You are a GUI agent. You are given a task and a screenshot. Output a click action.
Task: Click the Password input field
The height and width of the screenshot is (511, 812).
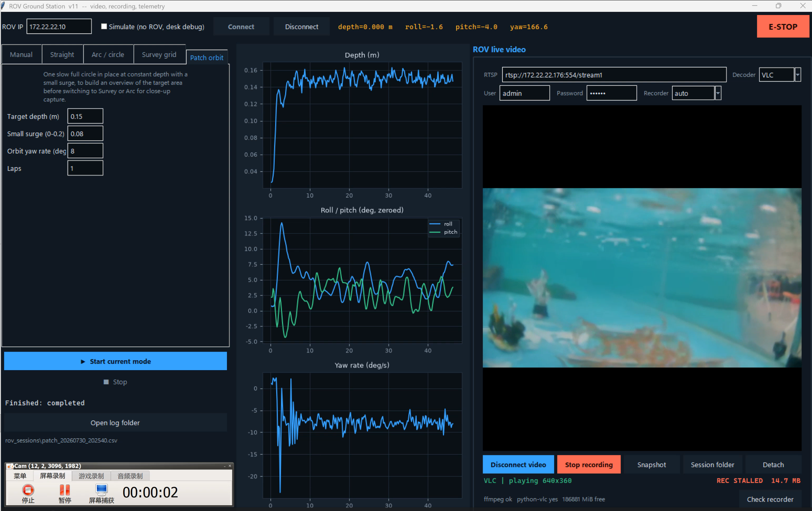[x=612, y=93]
